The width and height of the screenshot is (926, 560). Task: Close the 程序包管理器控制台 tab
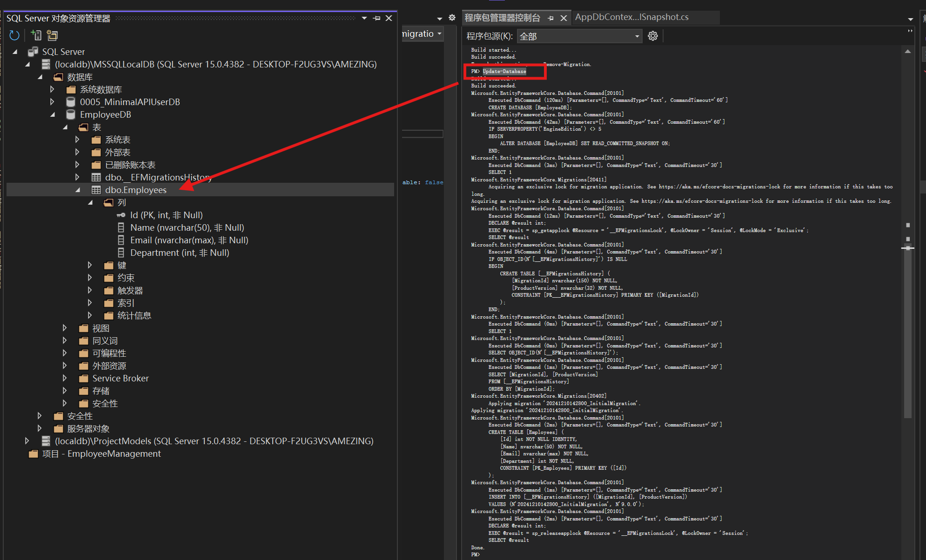tap(564, 18)
